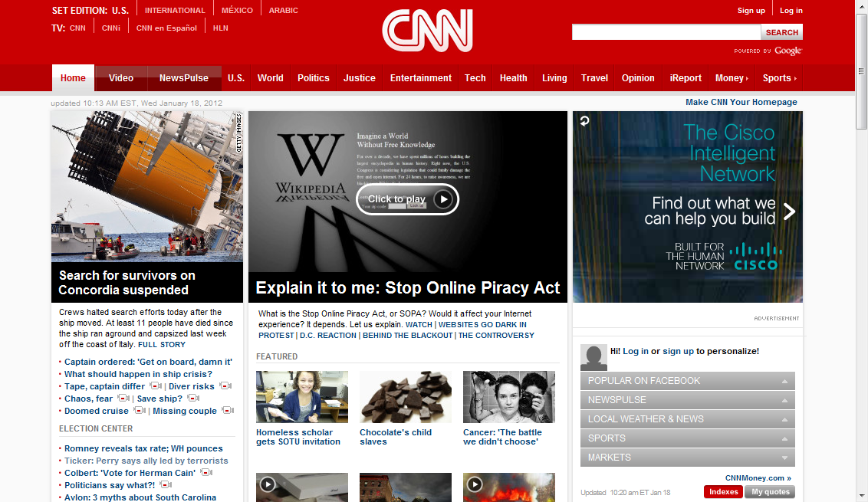Viewport: 868px width, 502px height.
Task: Open the Tech section
Action: pyautogui.click(x=475, y=78)
